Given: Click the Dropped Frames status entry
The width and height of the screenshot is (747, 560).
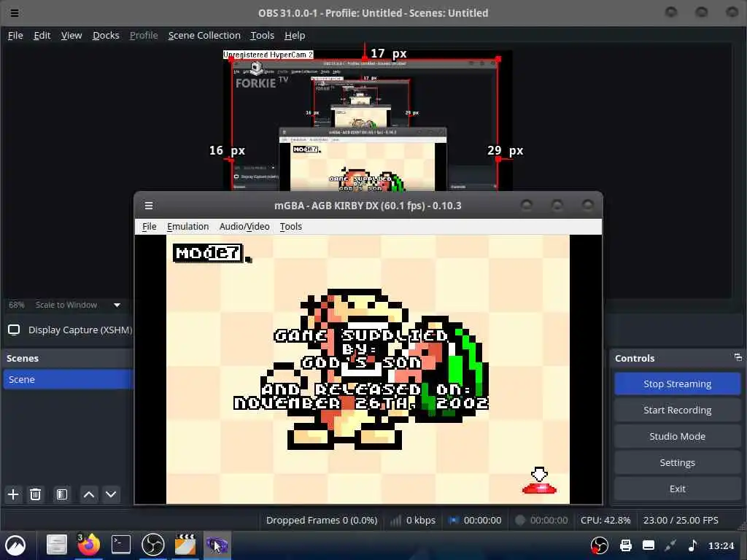Looking at the screenshot, I should coord(322,520).
